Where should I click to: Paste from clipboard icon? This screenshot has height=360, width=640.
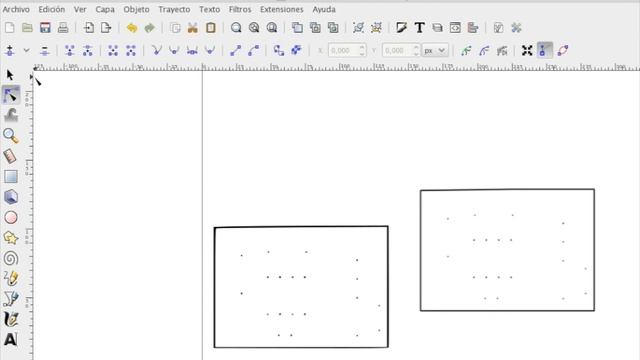(x=211, y=28)
